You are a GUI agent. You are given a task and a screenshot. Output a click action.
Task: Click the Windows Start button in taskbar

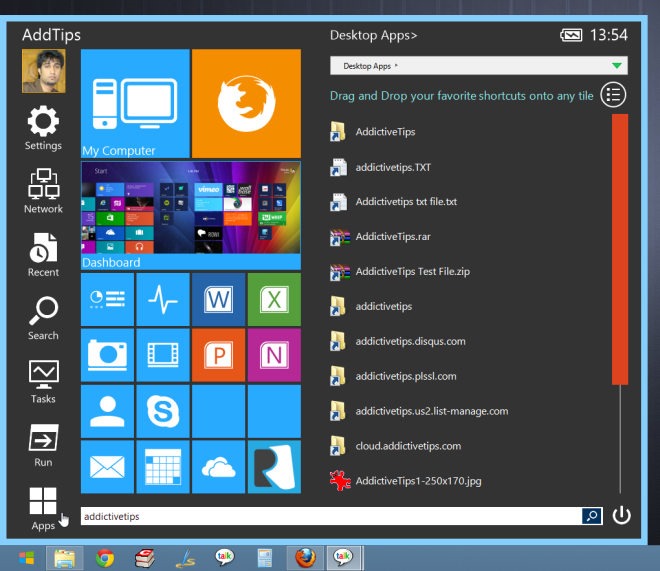tap(26, 558)
